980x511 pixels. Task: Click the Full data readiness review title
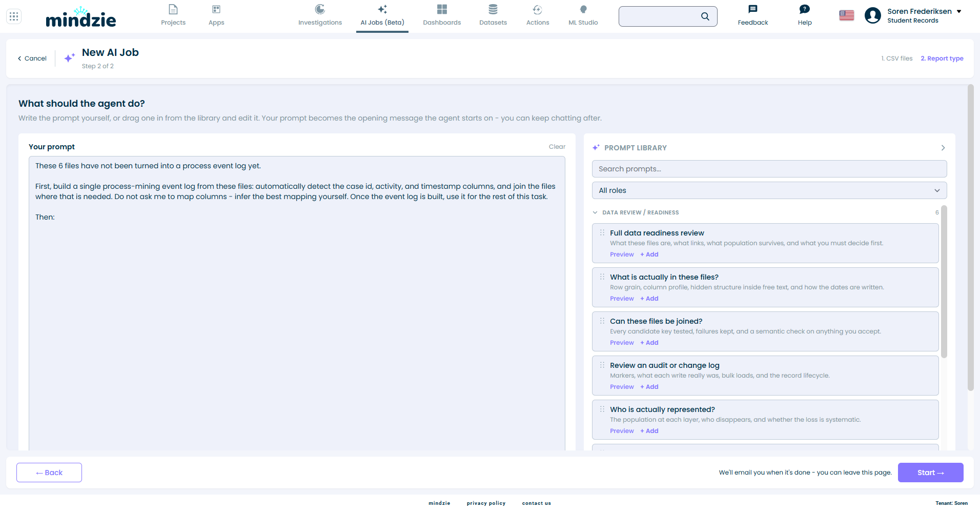click(657, 233)
